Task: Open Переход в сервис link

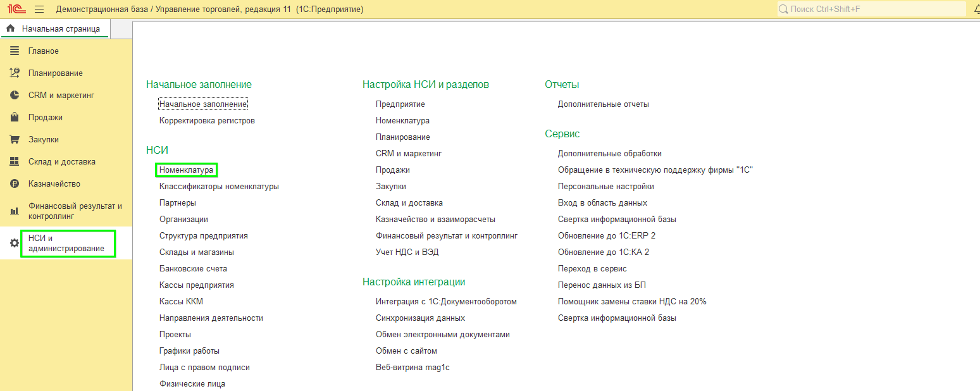Action: [592, 268]
